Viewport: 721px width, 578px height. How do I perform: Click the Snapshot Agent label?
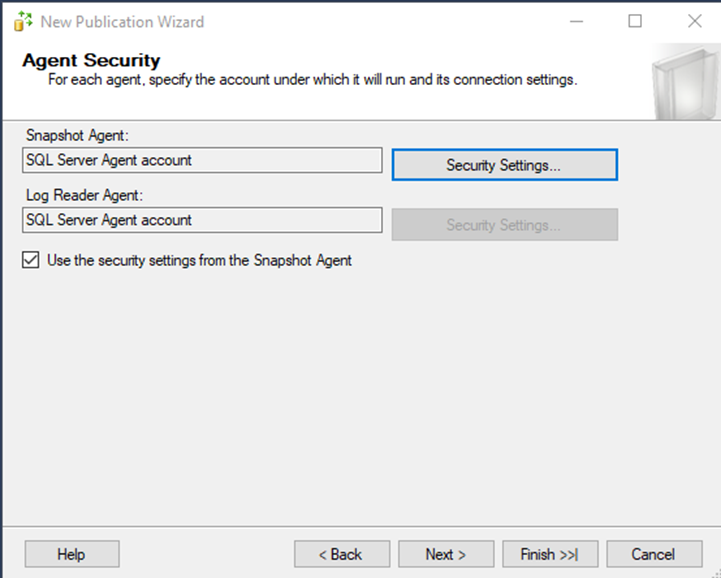pos(77,135)
